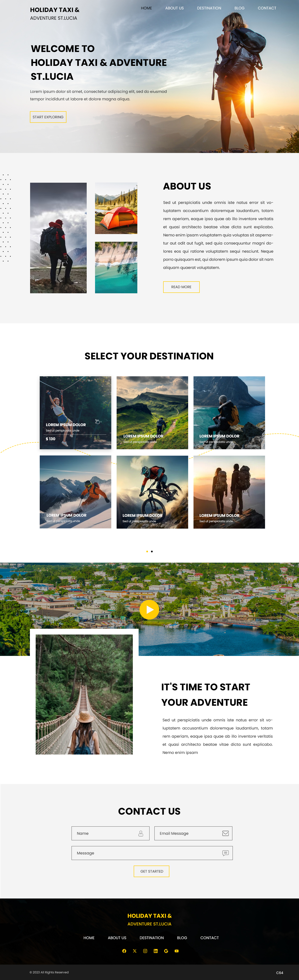Open the mountain biker destination card
Viewport: 299px width, 980px height.
coord(152,492)
